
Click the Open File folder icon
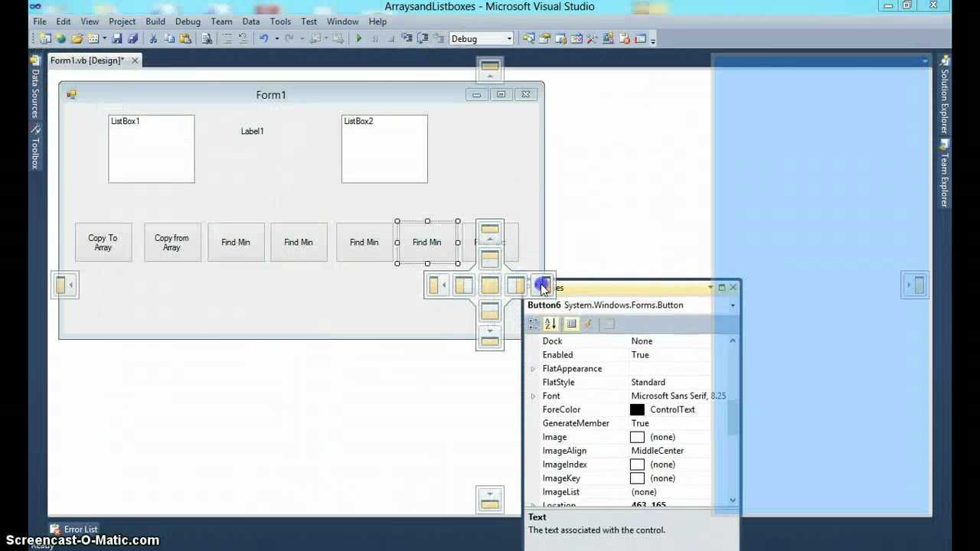click(77, 38)
